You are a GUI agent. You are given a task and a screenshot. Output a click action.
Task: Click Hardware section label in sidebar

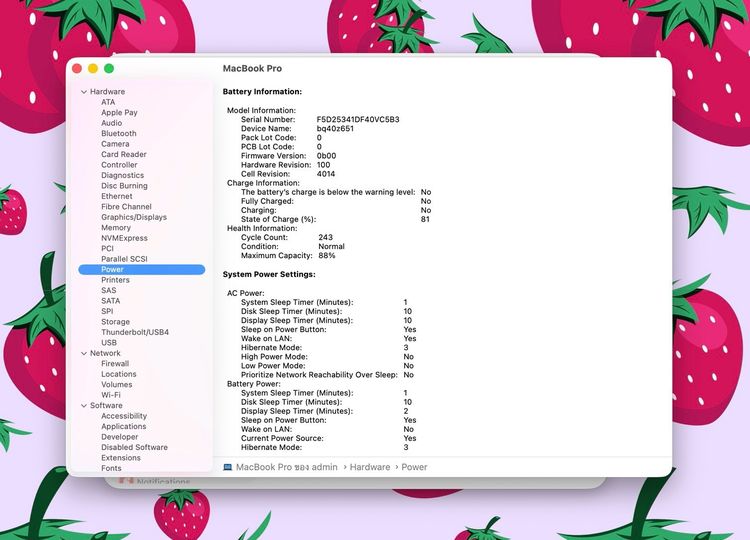(108, 92)
